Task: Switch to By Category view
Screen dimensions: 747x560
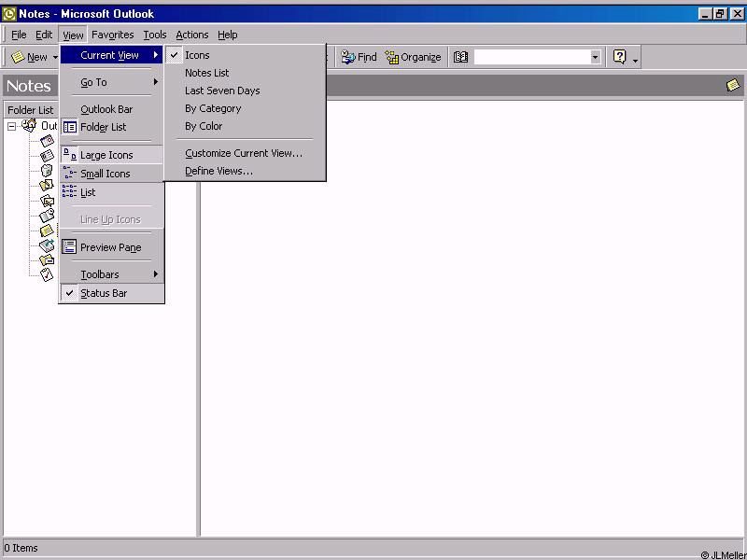Action: click(x=245, y=108)
